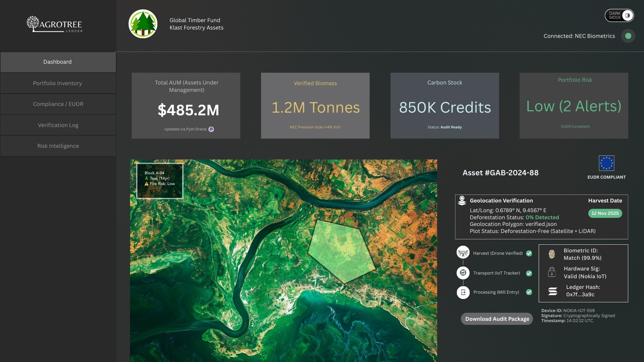The height and width of the screenshot is (362, 644).
Task: Click the NEC Biometrics connection status indicator
Action: [628, 36]
